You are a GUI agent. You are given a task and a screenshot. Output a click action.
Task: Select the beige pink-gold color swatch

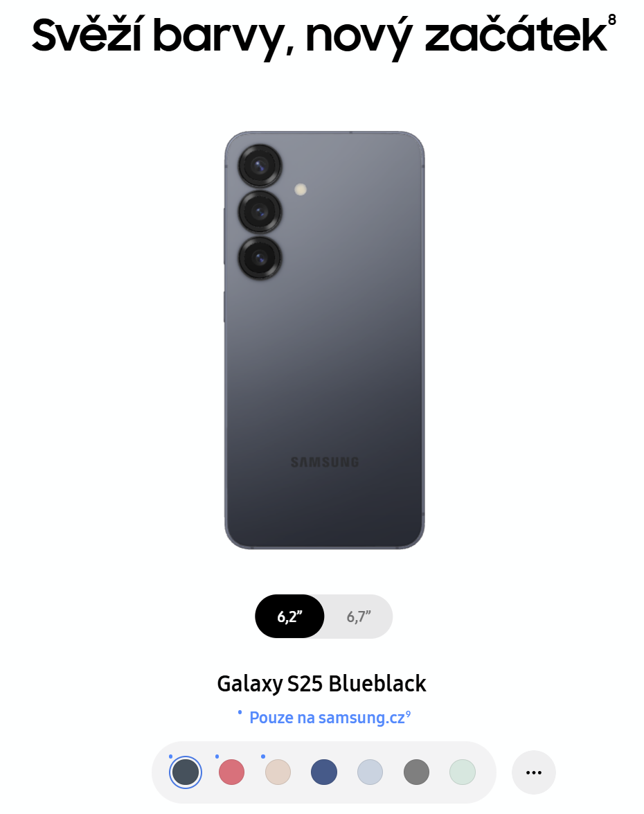(x=278, y=772)
